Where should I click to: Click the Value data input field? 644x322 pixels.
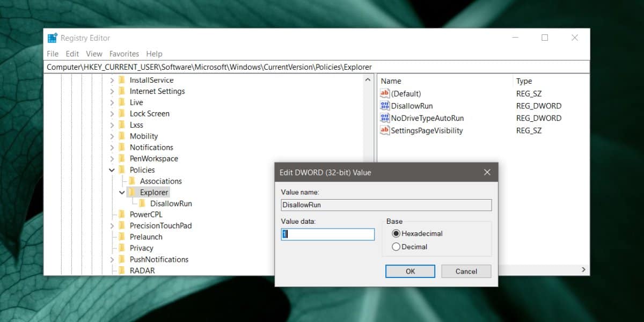point(328,235)
